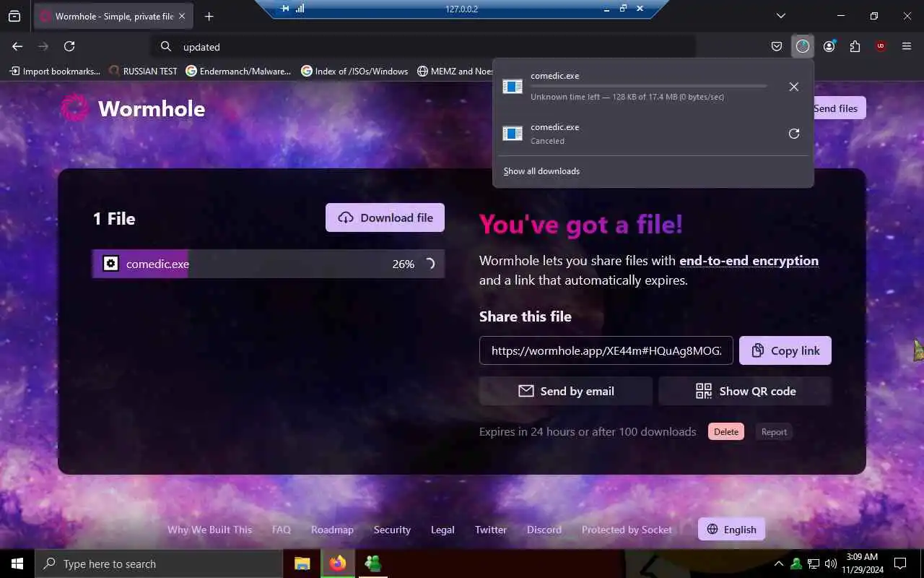
Task: Open the Firefox downloads toolbar icon
Action: (x=803, y=46)
